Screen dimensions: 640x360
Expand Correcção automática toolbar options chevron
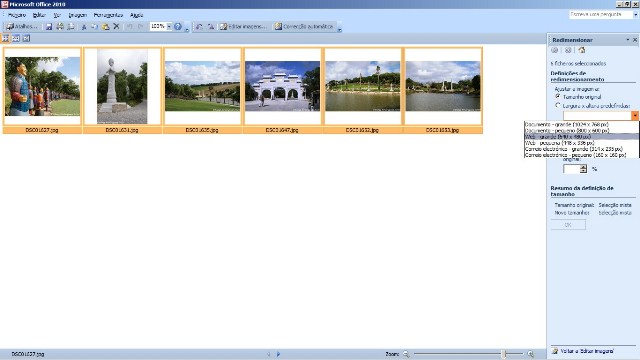(339, 29)
